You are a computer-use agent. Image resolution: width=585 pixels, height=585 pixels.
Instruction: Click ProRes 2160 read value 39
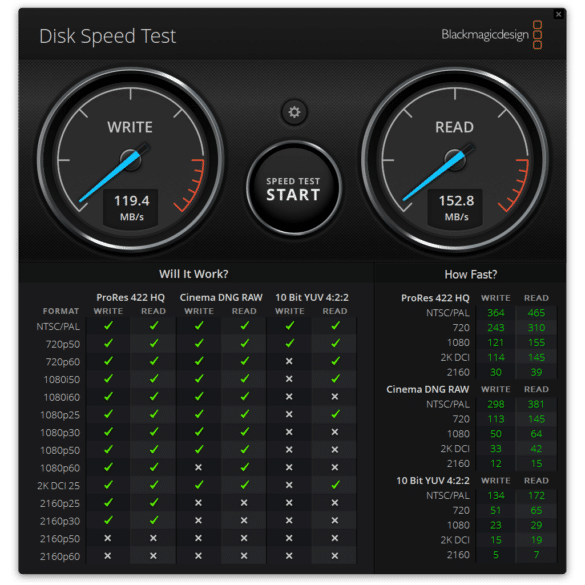536,372
